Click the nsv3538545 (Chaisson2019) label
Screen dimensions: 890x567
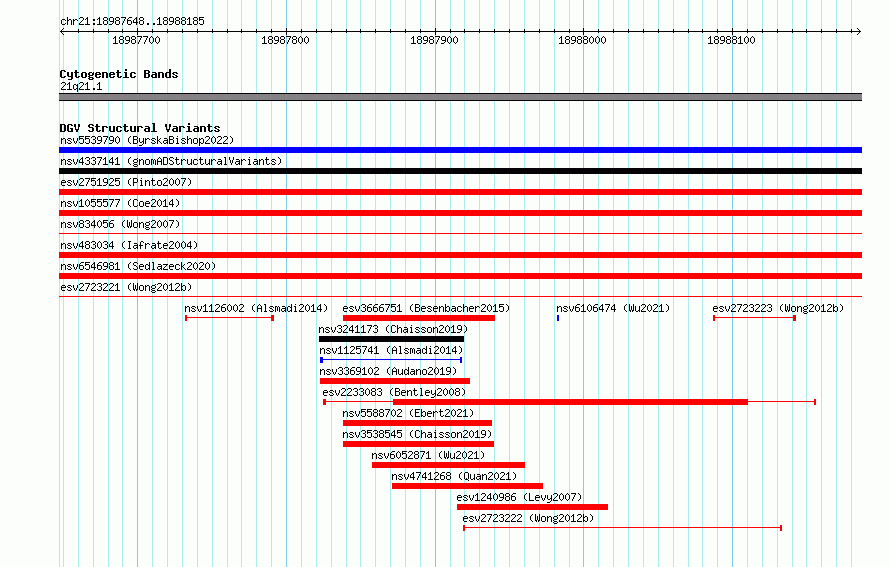(417, 434)
